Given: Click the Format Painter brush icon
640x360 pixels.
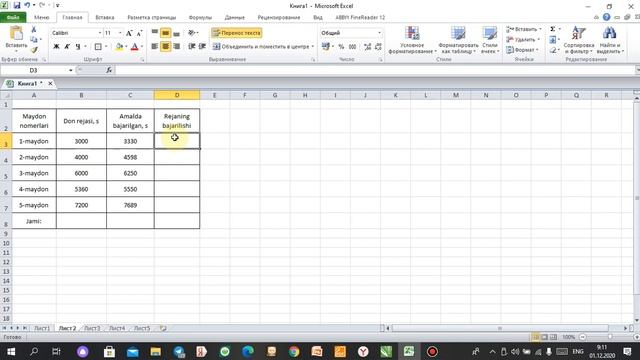Looking at the screenshot, I should click(34, 50).
